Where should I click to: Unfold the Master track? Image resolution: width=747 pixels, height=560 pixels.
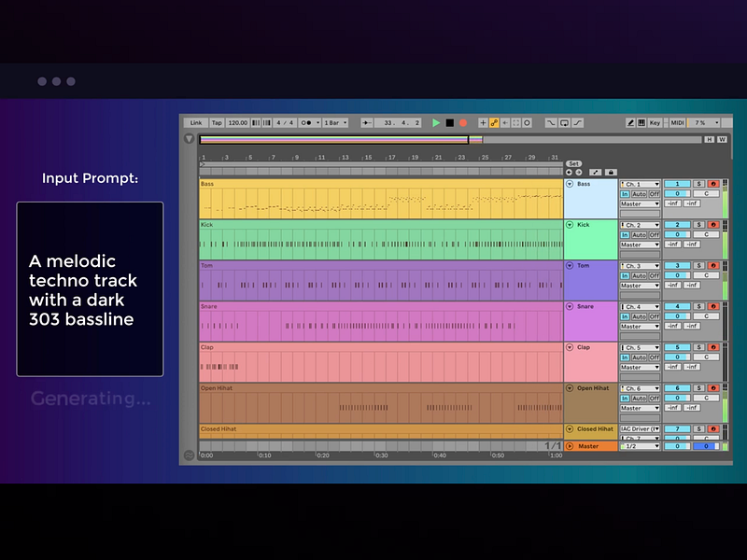click(x=570, y=446)
